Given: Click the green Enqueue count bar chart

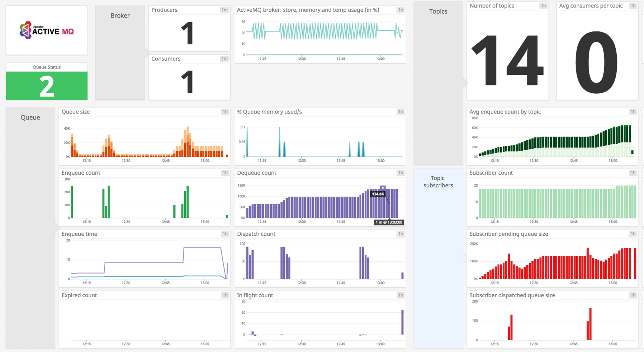Looking at the screenshot, I should 150,202.
